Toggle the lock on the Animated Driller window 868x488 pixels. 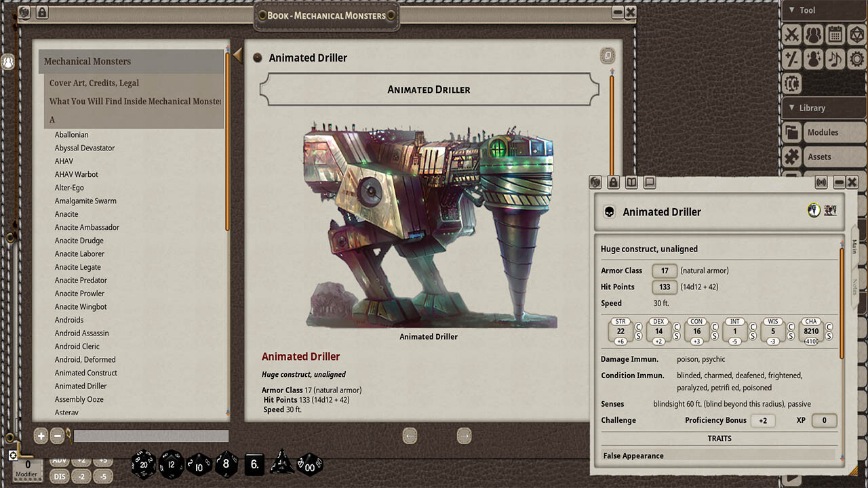614,182
